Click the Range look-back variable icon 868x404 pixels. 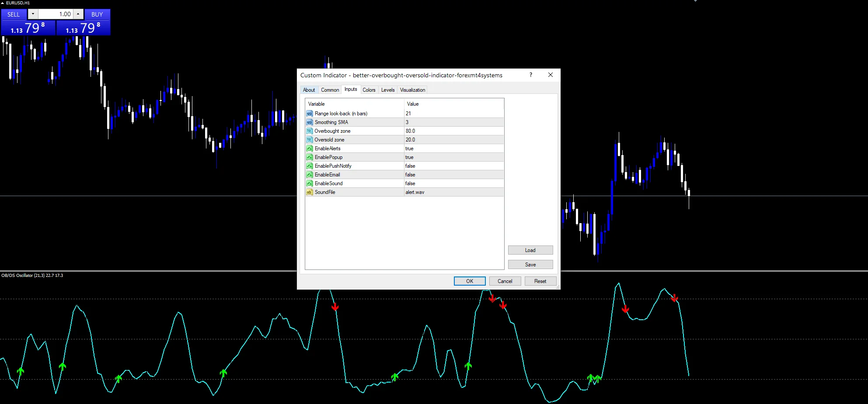(309, 114)
